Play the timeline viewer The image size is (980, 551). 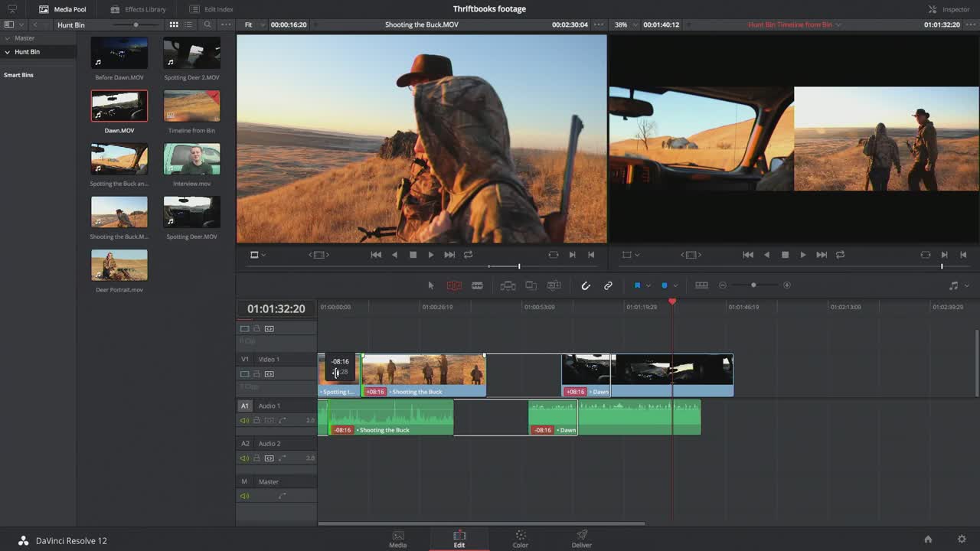point(802,255)
